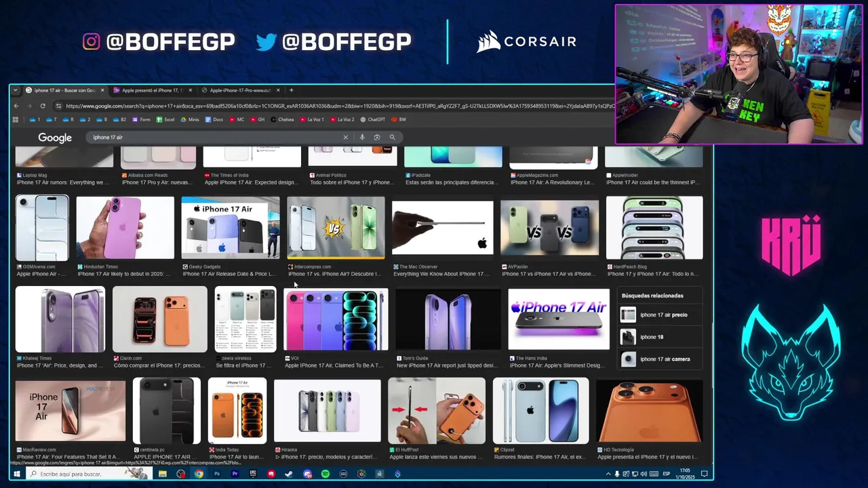The width and height of the screenshot is (868, 488).
Task: Open File Explorer from the taskbar
Action: (x=163, y=474)
